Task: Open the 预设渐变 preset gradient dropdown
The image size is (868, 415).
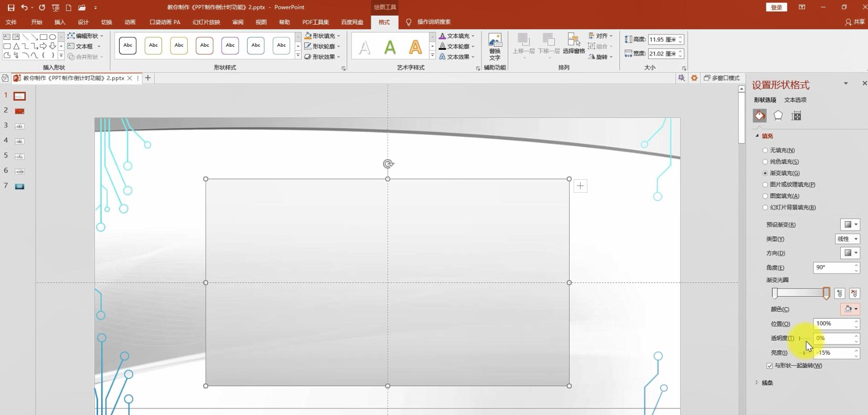Action: point(850,225)
